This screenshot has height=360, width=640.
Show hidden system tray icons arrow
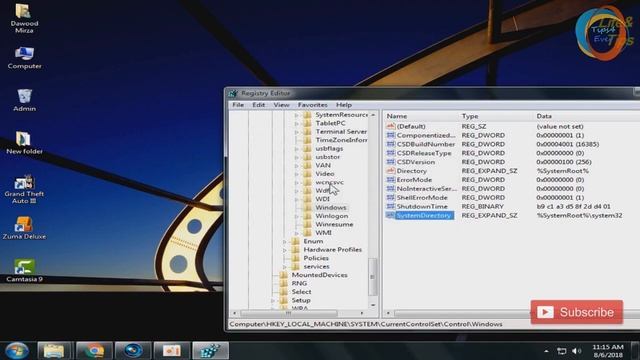546,351
